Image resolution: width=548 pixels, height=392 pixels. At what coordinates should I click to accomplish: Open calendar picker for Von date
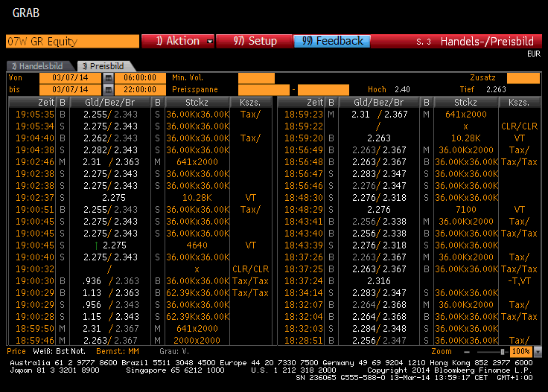click(109, 78)
